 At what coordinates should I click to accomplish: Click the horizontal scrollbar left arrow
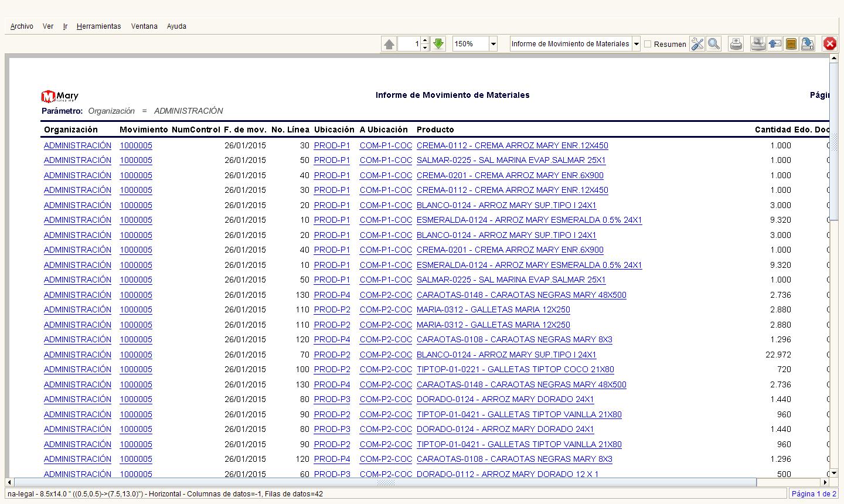click(x=10, y=483)
